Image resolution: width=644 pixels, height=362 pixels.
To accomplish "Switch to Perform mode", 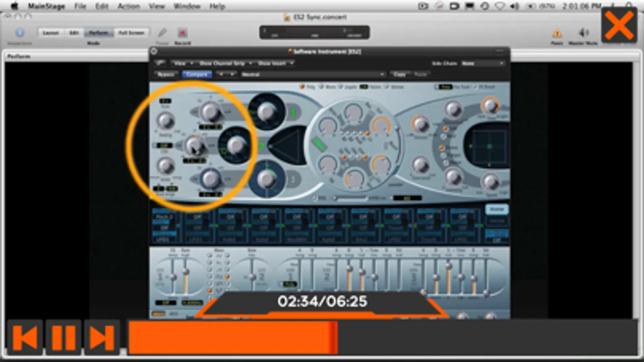I will pyautogui.click(x=99, y=33).
